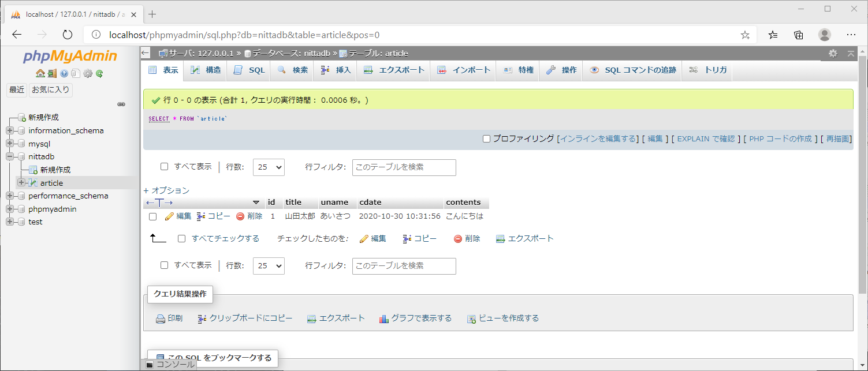868x371 pixels.
Task: Open the エクスポート export tab
Action: pyautogui.click(x=394, y=70)
